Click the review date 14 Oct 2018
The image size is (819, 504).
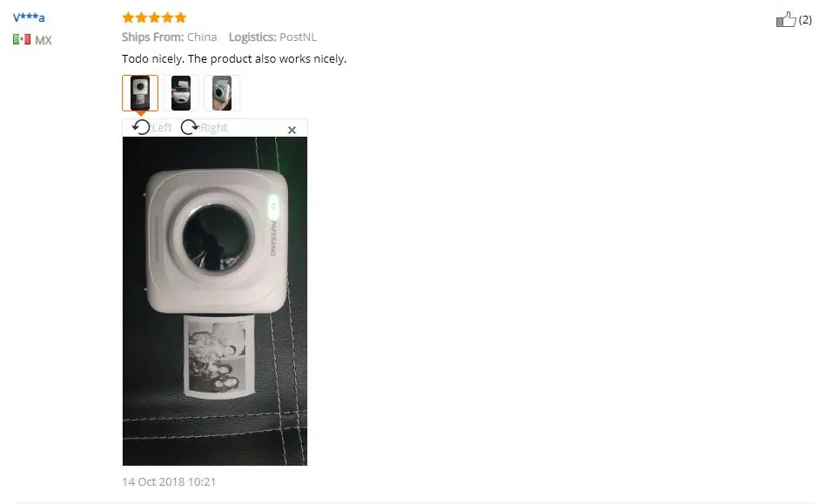(x=169, y=481)
